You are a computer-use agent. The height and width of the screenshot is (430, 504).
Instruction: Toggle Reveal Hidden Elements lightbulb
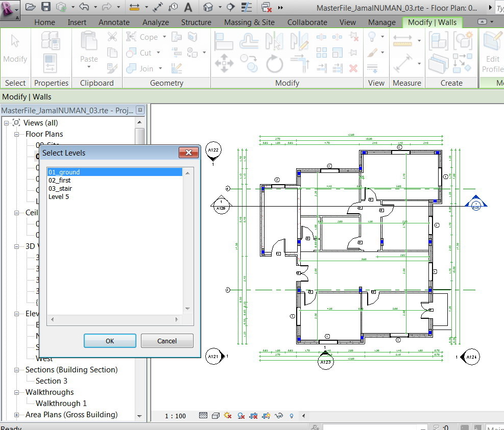292,416
